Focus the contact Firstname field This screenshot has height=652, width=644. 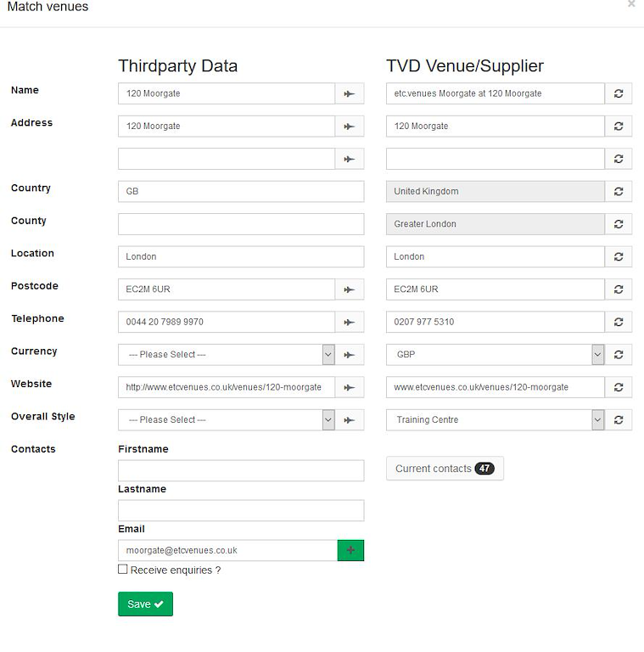[x=241, y=470]
